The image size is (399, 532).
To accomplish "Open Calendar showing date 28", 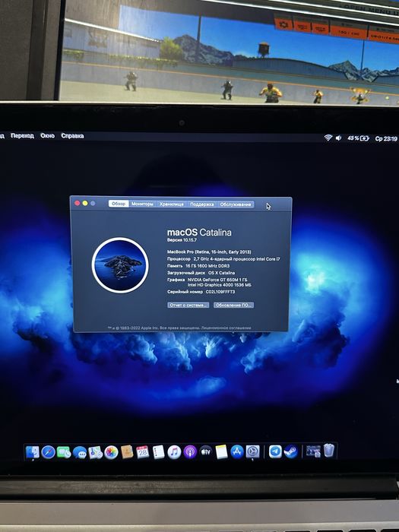I will pyautogui.click(x=143, y=452).
